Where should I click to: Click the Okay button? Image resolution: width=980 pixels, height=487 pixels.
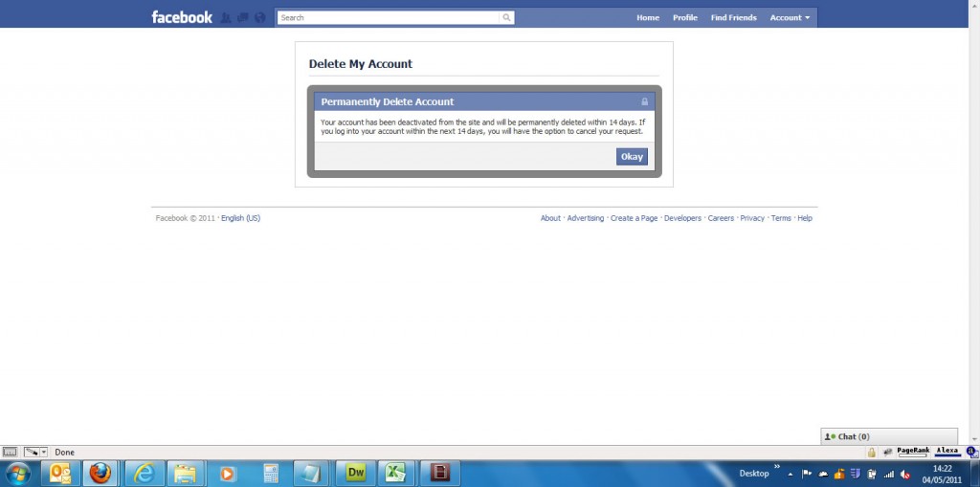tap(632, 157)
